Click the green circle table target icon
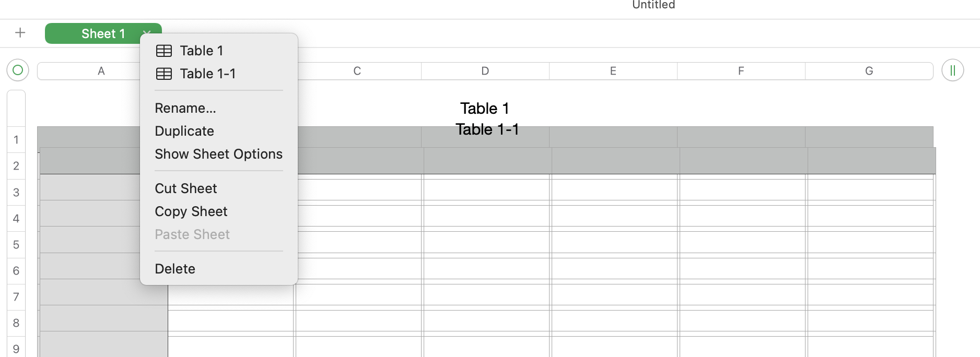The image size is (980, 357). click(x=17, y=70)
